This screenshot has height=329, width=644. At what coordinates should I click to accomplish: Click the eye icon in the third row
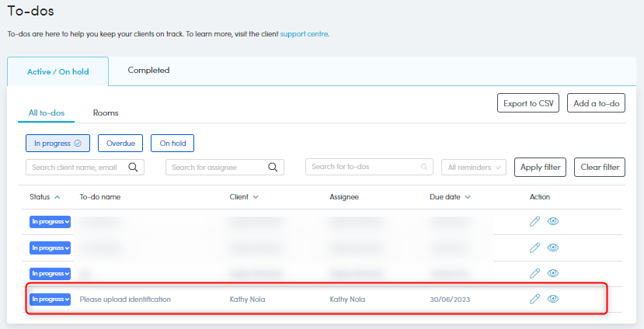coord(553,273)
